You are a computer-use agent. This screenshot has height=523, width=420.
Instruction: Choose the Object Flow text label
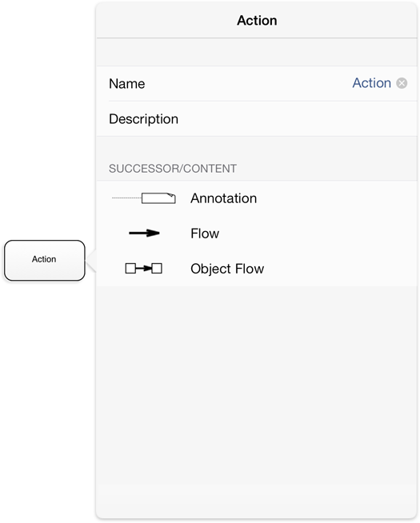[x=227, y=269]
